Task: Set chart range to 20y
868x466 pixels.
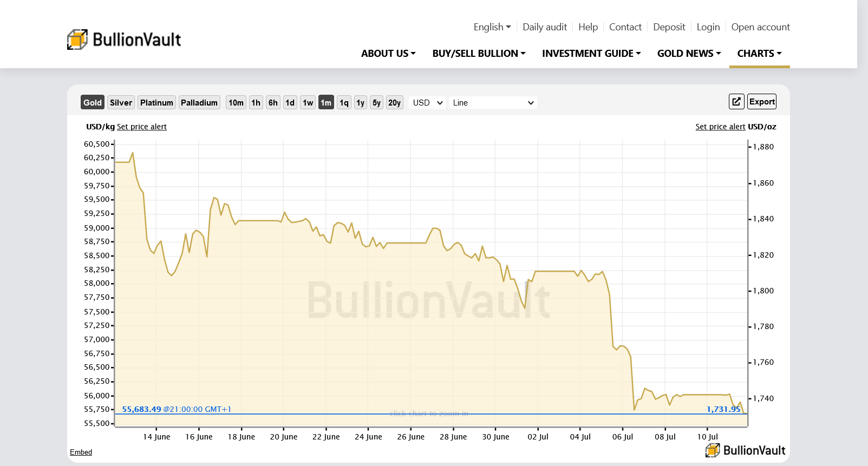Action: (394, 102)
